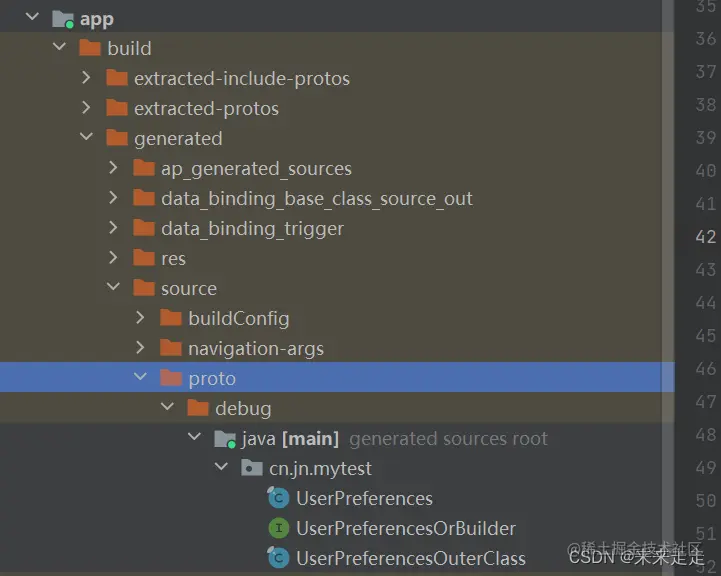Click the build folder icon
The height and width of the screenshot is (576, 721).
(90, 48)
